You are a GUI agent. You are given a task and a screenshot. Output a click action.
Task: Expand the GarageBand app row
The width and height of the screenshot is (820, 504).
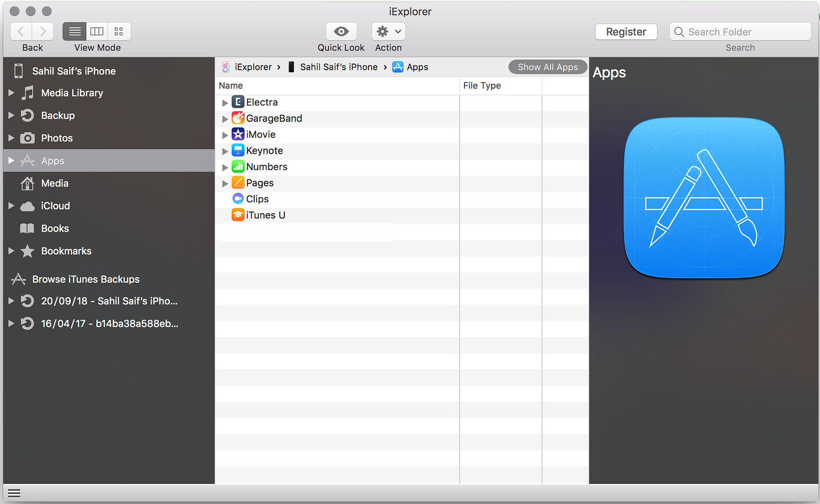pyautogui.click(x=224, y=119)
